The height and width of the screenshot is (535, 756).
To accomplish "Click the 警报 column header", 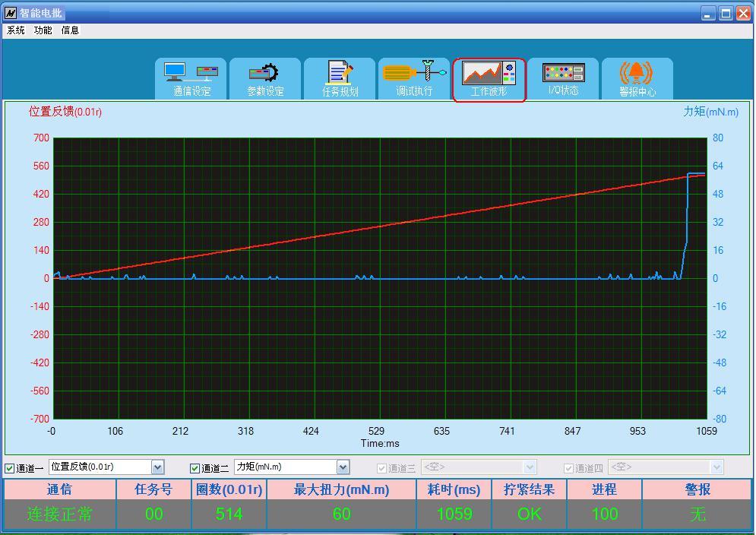I will coord(697,489).
